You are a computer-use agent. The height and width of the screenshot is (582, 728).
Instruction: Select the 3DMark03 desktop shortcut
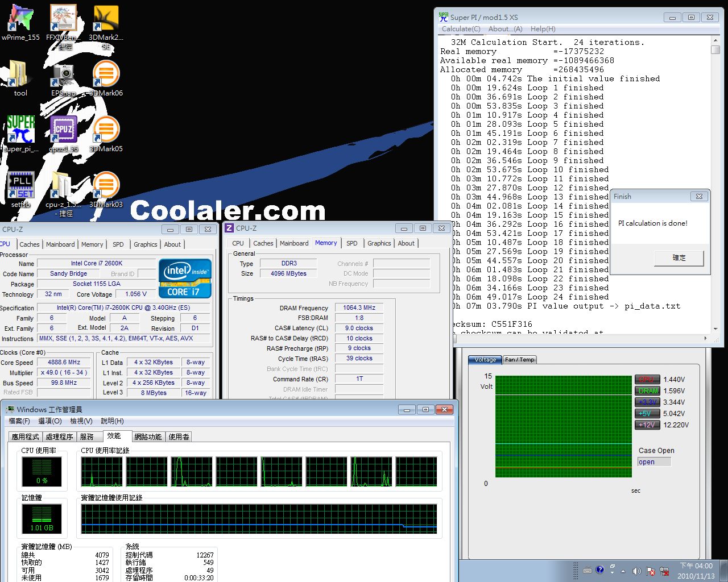106,189
